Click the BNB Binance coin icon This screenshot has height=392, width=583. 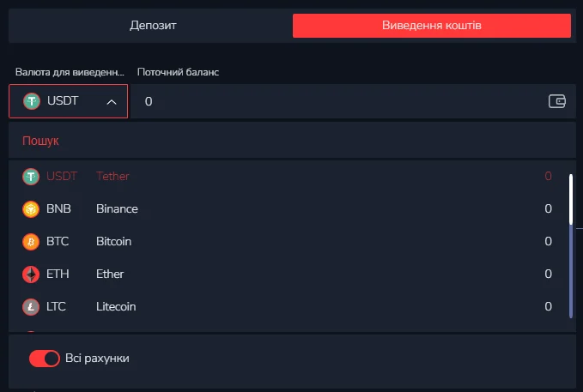(x=31, y=209)
